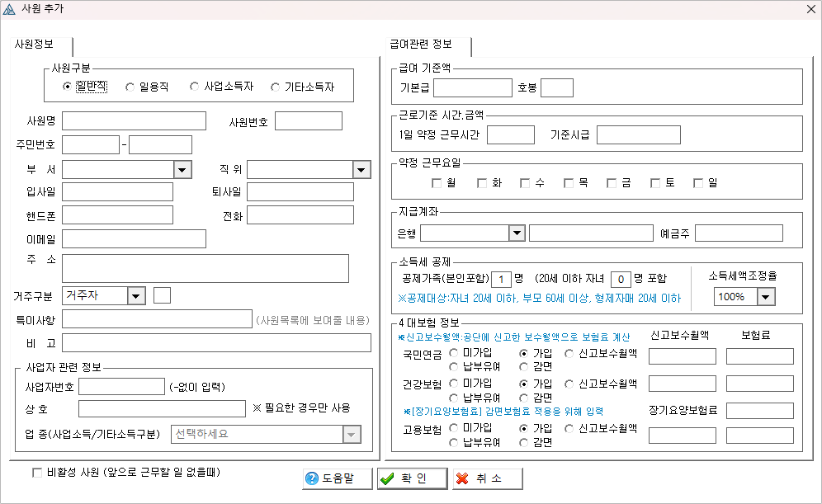Select the 일용직 employee type
This screenshot has width=822, height=504.
130,87
